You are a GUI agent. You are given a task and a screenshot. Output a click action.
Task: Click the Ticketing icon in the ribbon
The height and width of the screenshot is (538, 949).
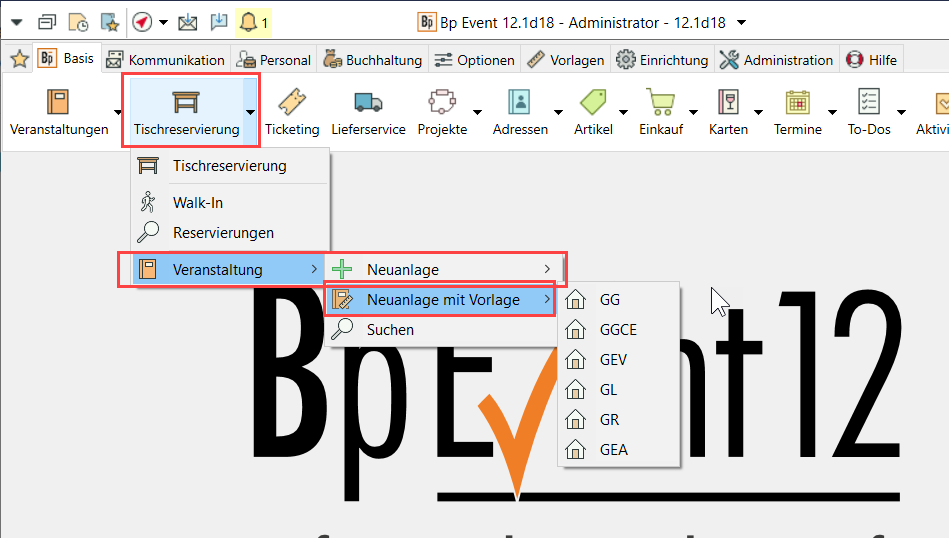(292, 103)
